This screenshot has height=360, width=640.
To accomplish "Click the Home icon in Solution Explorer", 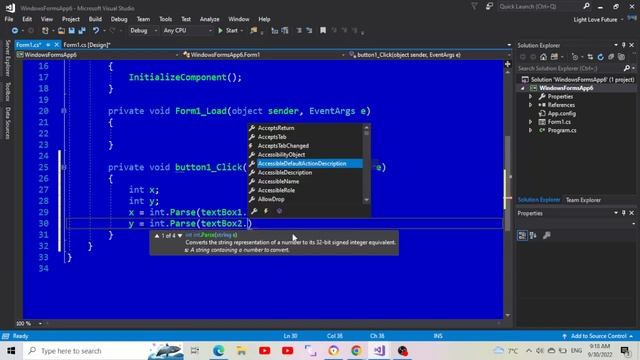I will coord(543,57).
